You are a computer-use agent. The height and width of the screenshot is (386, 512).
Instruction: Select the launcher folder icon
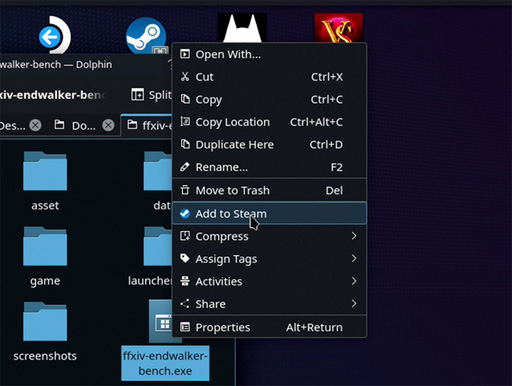point(158,246)
